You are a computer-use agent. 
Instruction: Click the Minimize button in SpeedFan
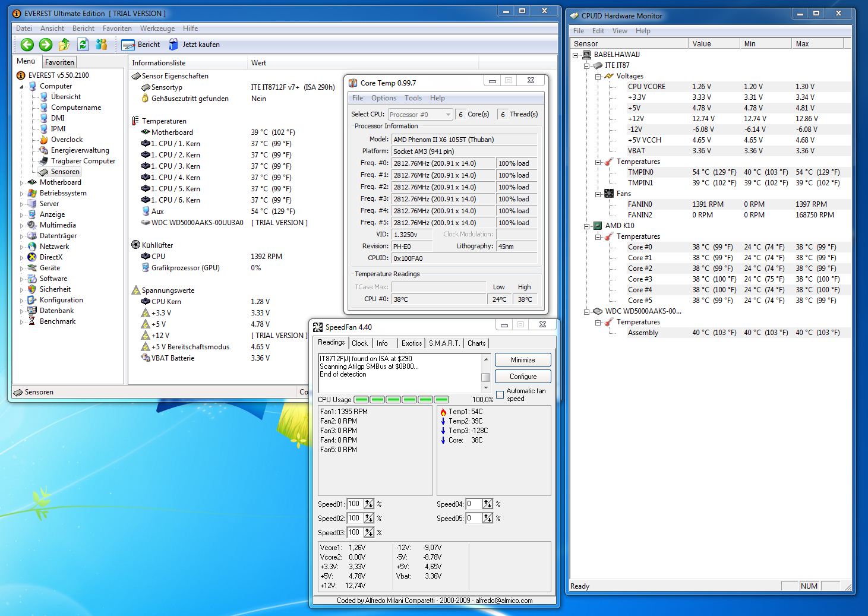523,360
